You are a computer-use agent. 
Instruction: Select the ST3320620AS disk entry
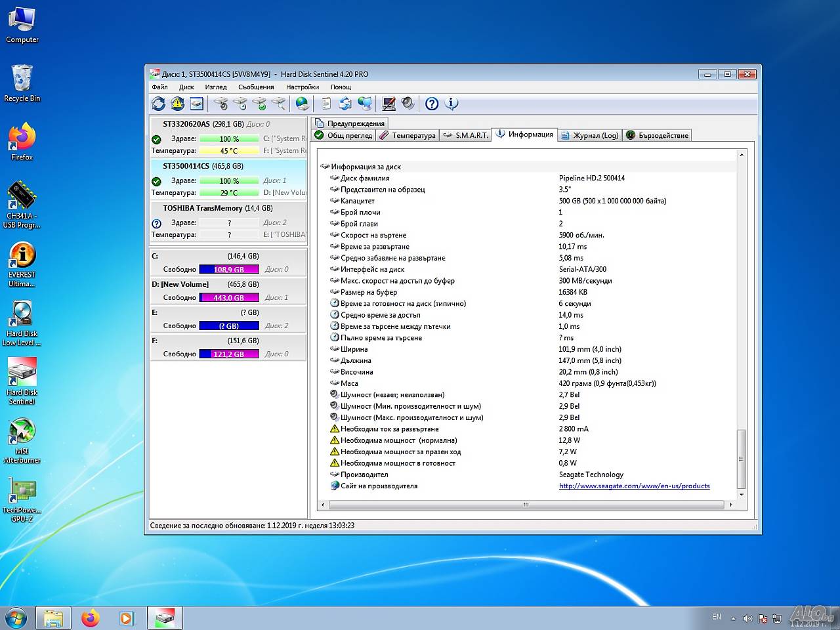[228, 137]
